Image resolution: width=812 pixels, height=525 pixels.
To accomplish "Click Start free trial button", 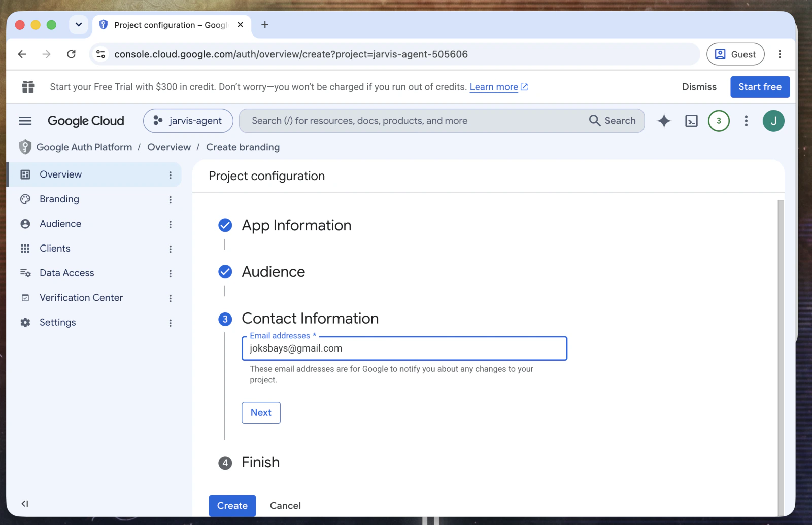I will pyautogui.click(x=760, y=87).
